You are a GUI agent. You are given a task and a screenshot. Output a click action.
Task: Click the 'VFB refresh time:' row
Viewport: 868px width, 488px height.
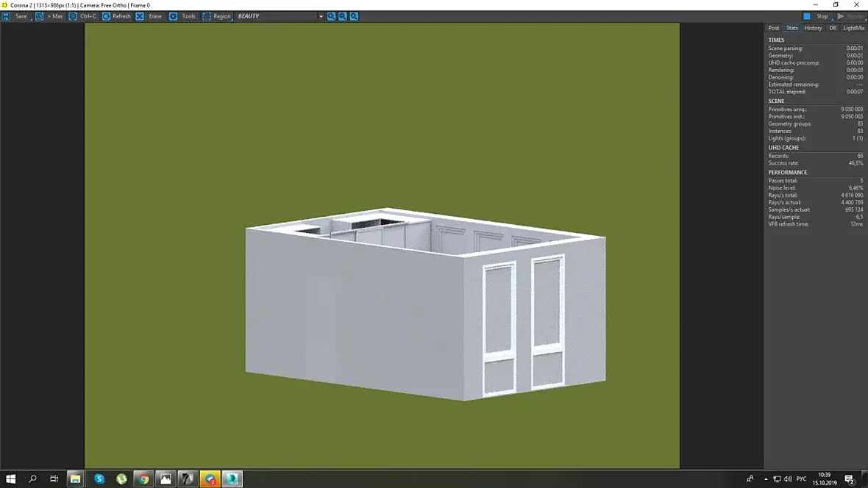coord(816,224)
